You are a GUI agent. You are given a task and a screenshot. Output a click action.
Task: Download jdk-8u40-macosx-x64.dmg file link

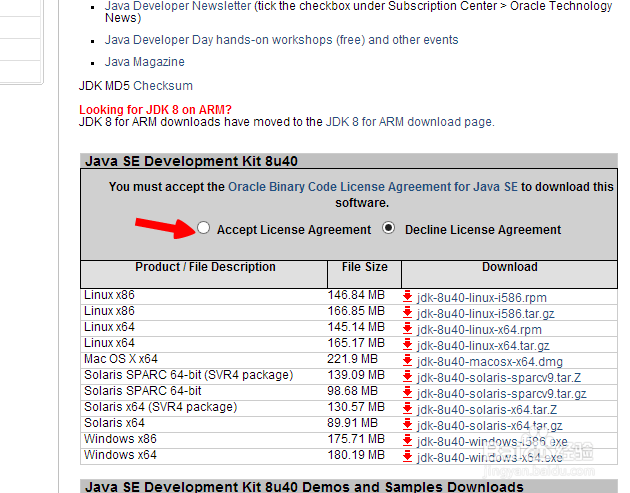(x=490, y=362)
